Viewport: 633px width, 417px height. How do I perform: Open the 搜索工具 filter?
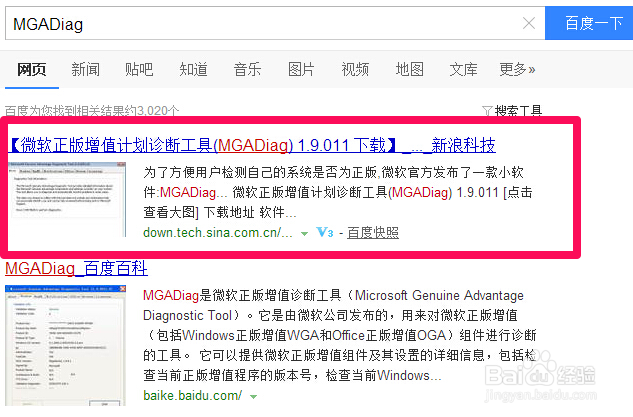pyautogui.click(x=512, y=111)
